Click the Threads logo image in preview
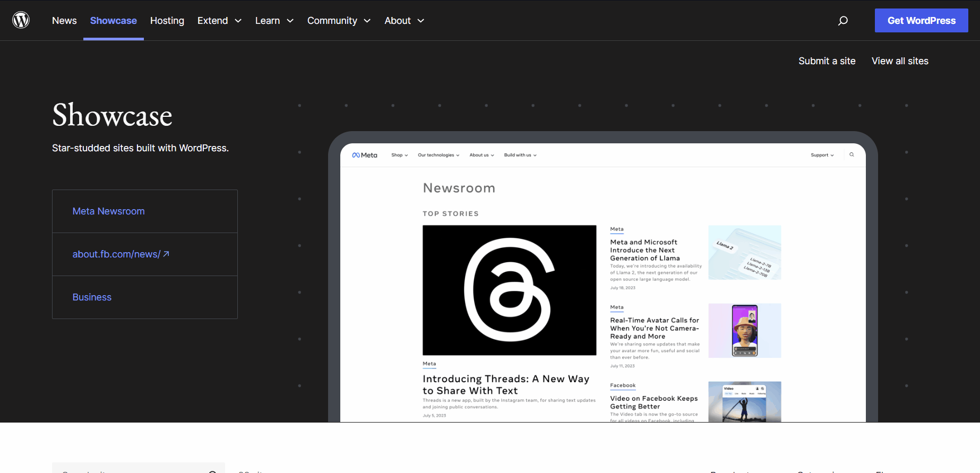 pyautogui.click(x=509, y=290)
